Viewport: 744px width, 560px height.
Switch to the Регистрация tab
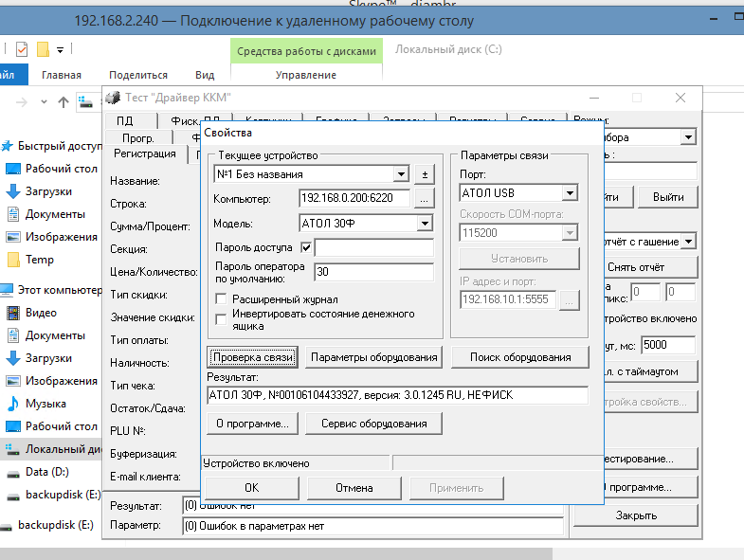[144, 154]
